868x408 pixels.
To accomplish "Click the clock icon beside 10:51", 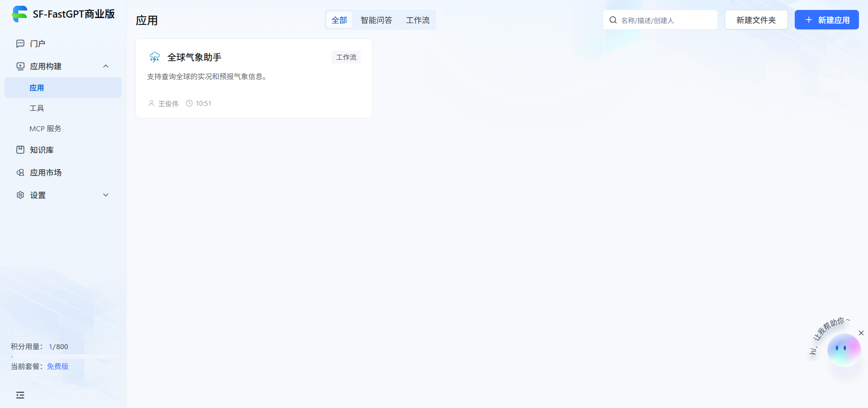I will click(189, 104).
